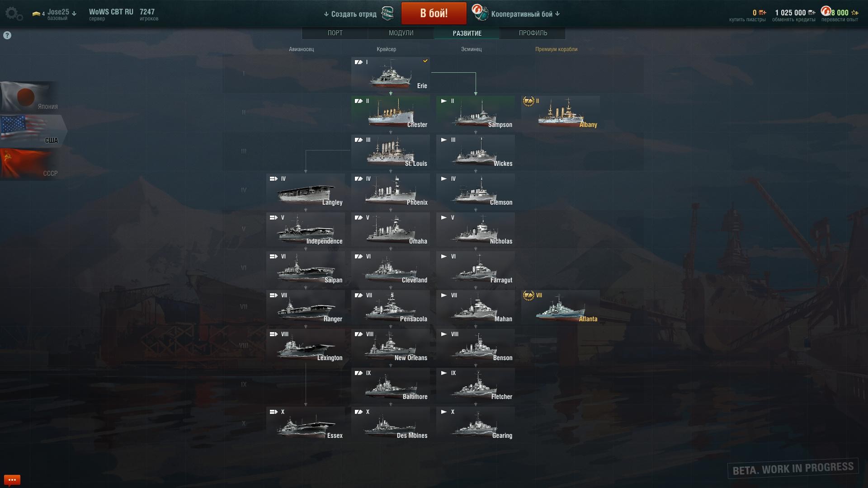868x488 pixels.
Task: Click the cooperative battle mode icon
Action: pos(480,13)
